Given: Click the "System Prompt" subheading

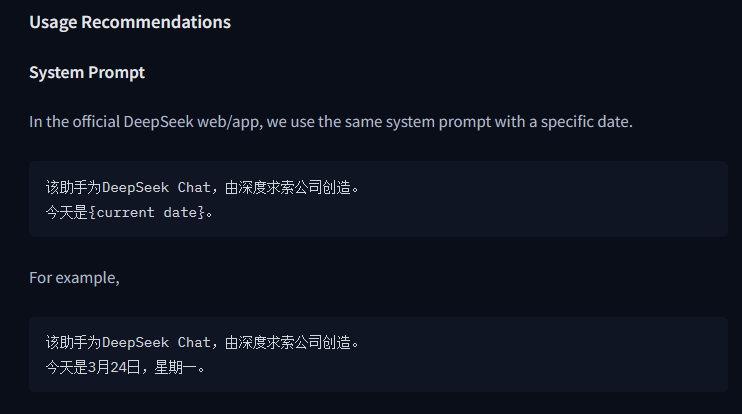Looking at the screenshot, I should pos(87,72).
